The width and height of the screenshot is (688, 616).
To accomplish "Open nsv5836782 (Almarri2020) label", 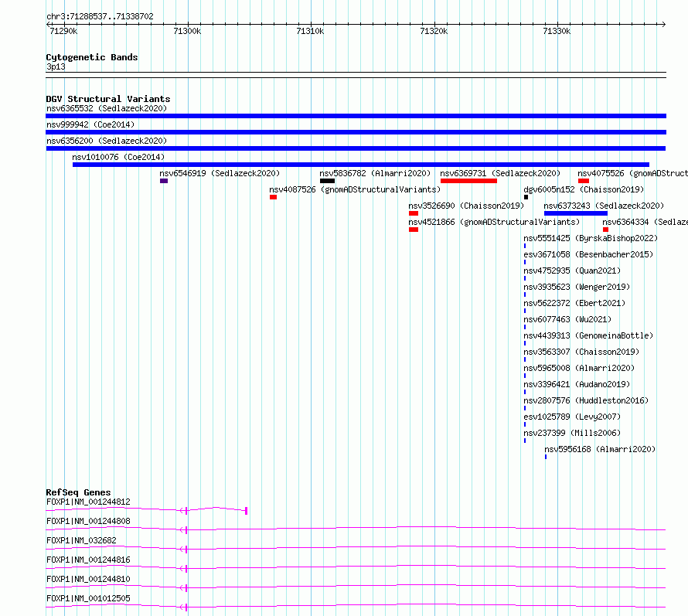I will pyautogui.click(x=375, y=173).
